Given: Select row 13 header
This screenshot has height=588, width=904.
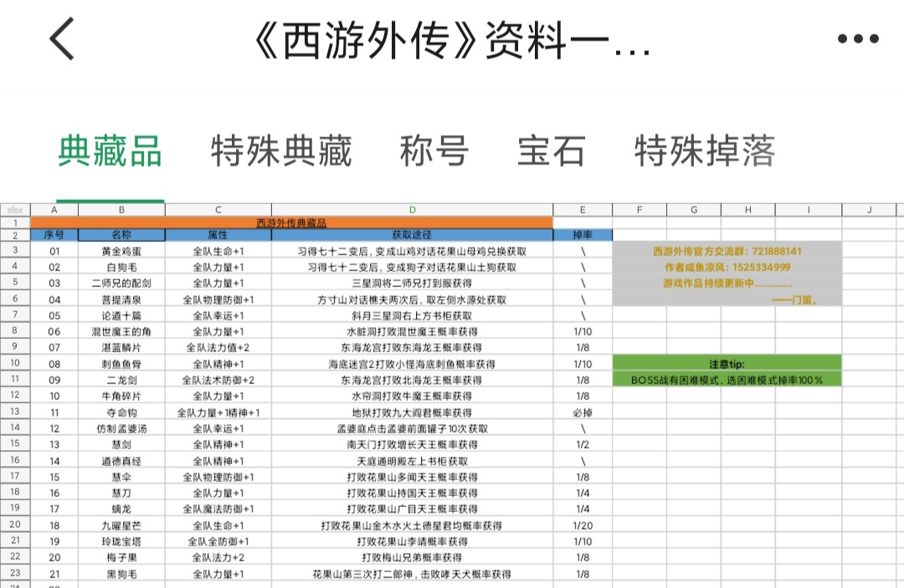Looking at the screenshot, I should pos(15,412).
